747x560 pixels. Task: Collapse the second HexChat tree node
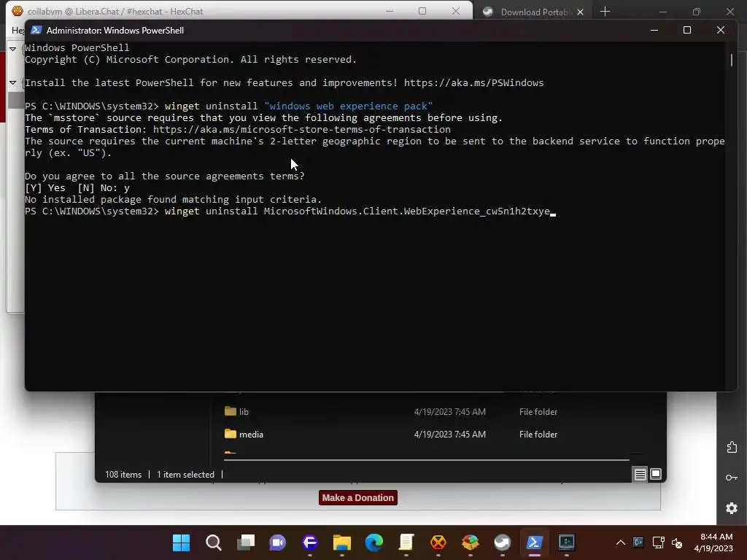pos(13,83)
